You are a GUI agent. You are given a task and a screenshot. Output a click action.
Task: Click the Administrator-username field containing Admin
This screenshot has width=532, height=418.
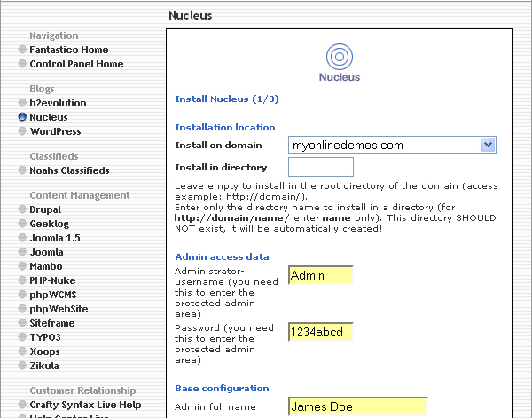pyautogui.click(x=321, y=275)
